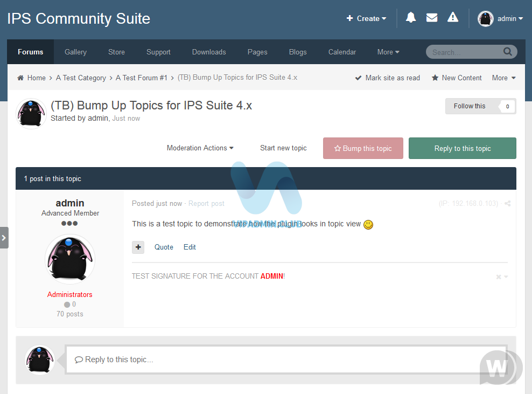
Task: Click the admin username in post sidebar
Action: click(x=70, y=203)
